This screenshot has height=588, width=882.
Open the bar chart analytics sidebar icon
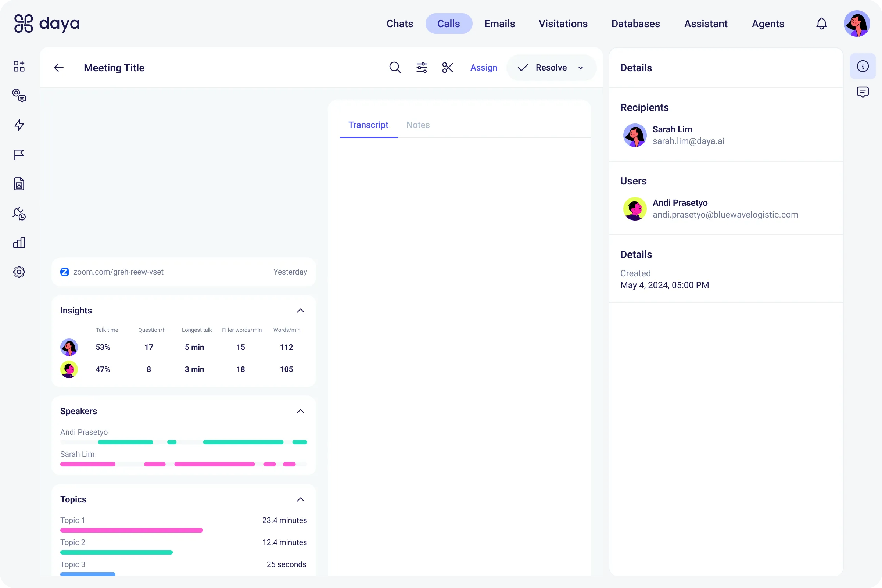[19, 243]
